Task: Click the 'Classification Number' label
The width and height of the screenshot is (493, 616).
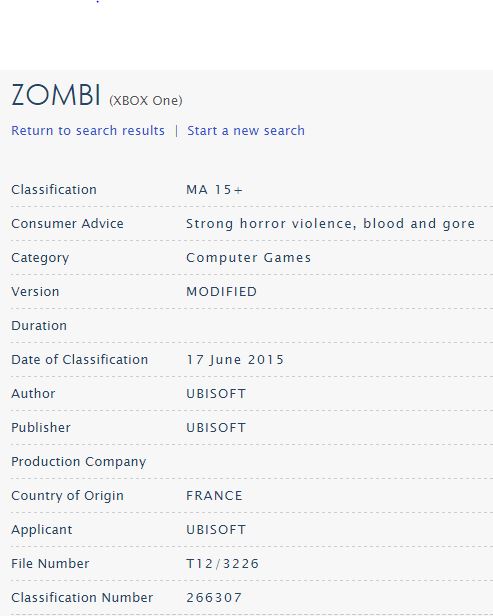Action: 82,598
